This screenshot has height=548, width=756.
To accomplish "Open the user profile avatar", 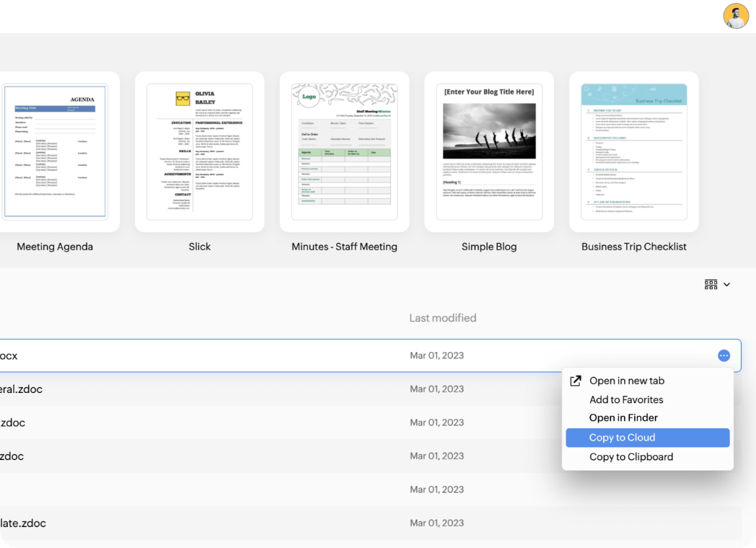I will tap(736, 16).
